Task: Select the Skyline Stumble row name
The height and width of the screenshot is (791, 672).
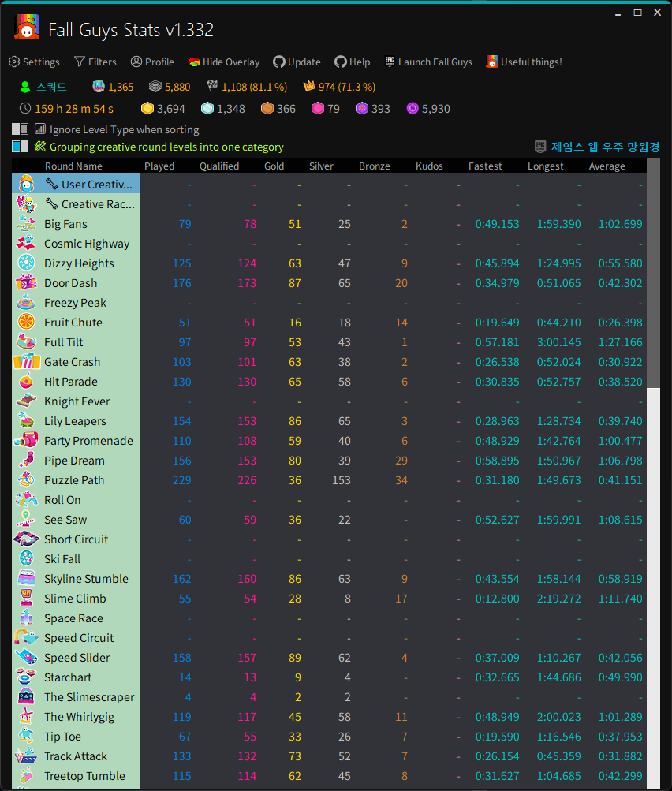Action: point(86,579)
